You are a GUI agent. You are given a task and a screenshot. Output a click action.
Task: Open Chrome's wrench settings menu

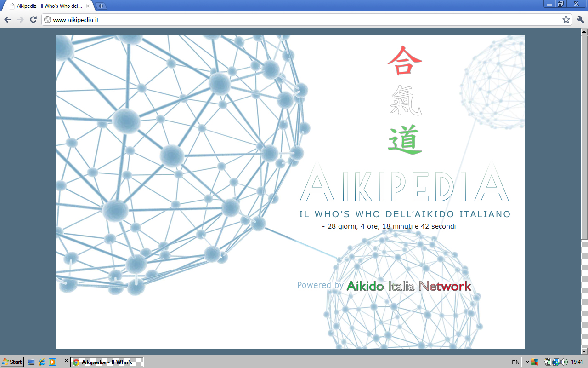[x=579, y=20]
